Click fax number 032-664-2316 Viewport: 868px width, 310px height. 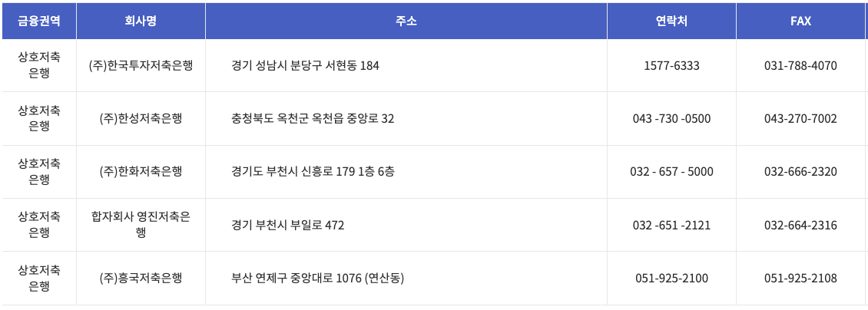click(x=800, y=225)
